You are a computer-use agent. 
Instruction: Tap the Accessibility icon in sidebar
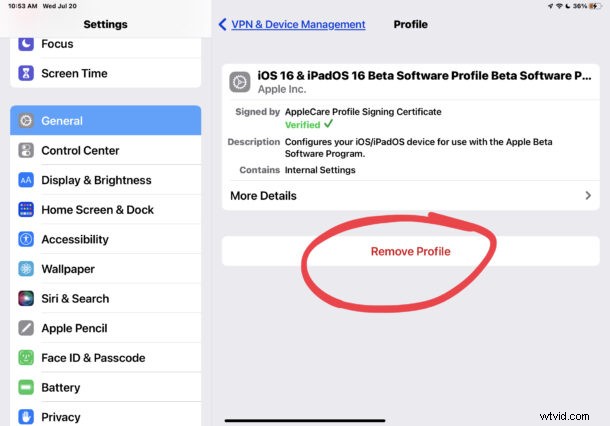click(26, 239)
